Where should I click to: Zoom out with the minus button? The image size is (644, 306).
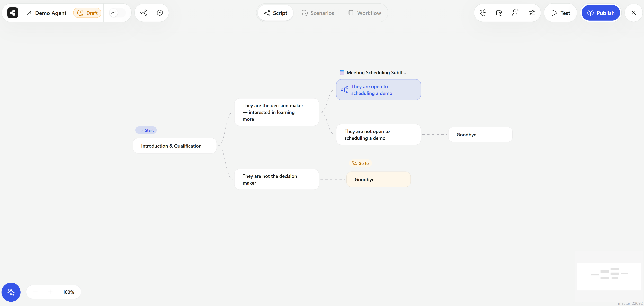tap(35, 292)
